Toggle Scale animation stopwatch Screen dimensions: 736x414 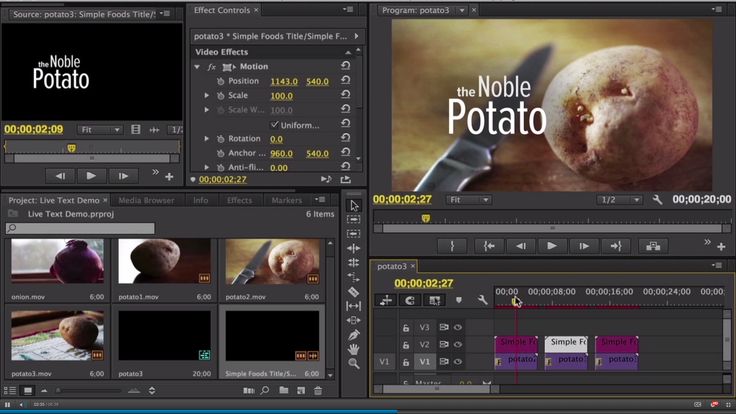(x=221, y=96)
